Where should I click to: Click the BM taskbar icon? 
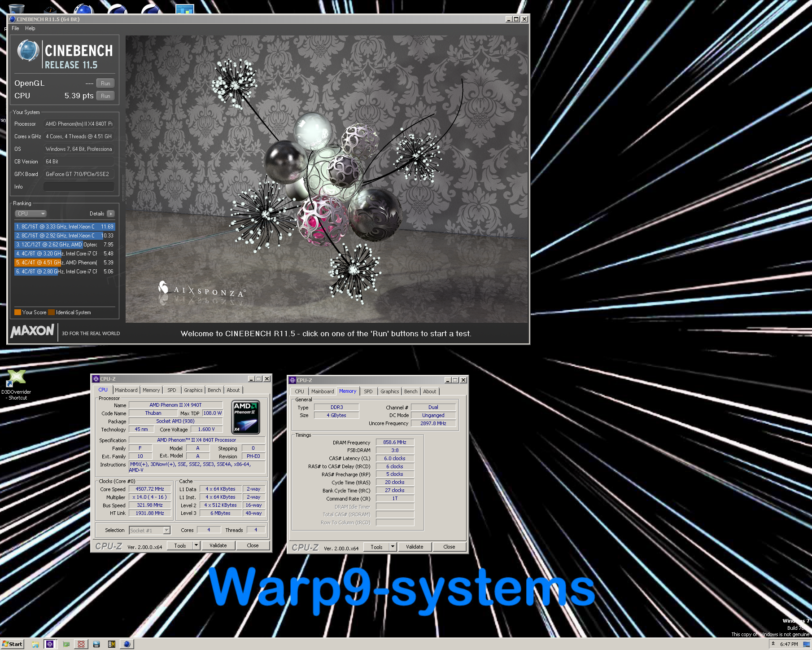(x=111, y=644)
